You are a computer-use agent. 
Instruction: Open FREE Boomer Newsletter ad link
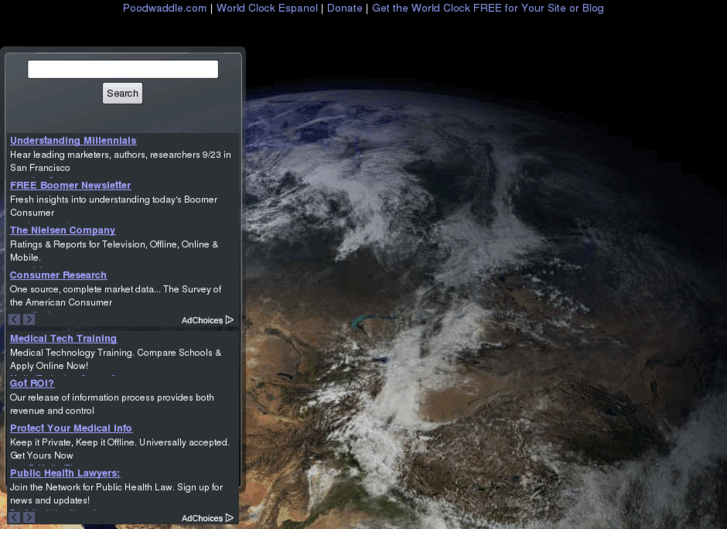click(x=70, y=186)
